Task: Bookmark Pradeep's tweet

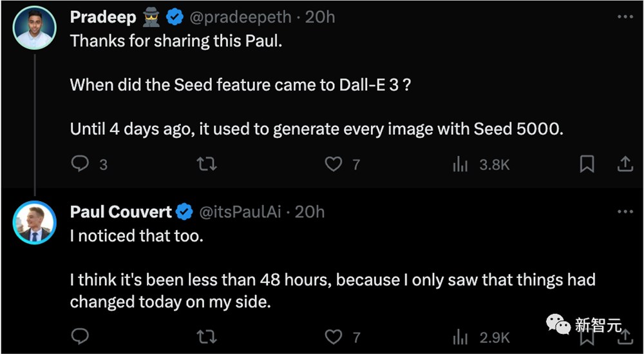Action: (587, 164)
